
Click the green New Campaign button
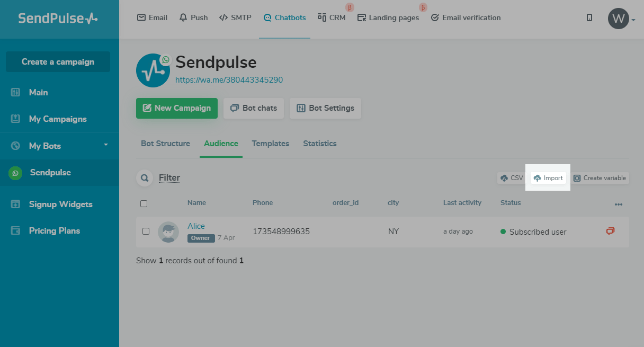point(177,108)
